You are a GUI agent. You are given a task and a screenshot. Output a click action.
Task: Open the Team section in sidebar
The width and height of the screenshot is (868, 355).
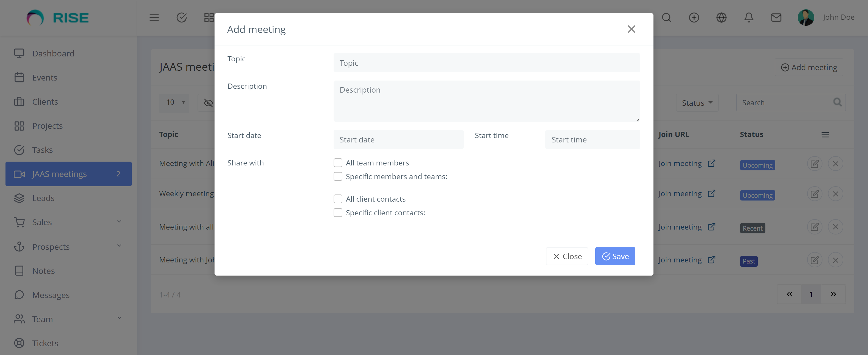pyautogui.click(x=43, y=319)
